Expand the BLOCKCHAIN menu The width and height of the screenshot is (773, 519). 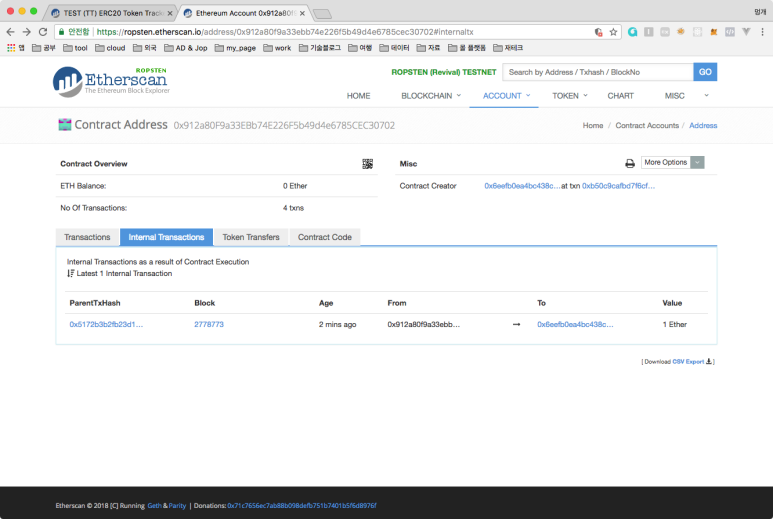pos(431,96)
